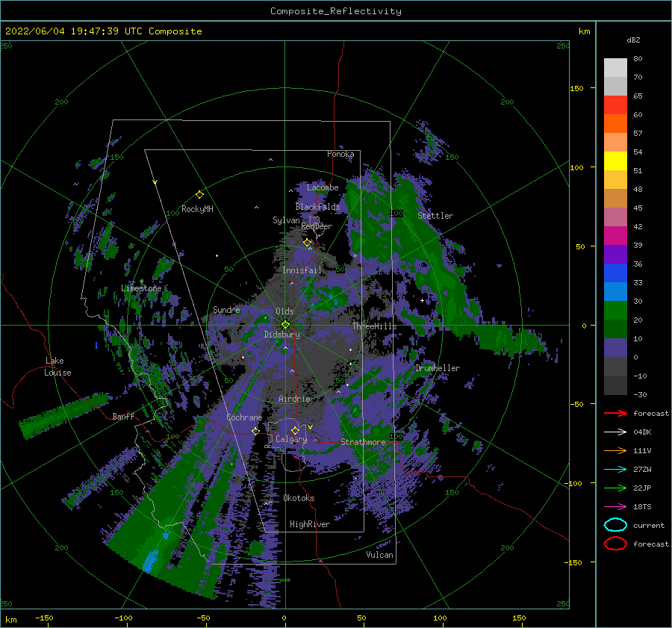Select the yellow 51-54 dBZ swatch
This screenshot has height=628, width=672.
point(615,161)
